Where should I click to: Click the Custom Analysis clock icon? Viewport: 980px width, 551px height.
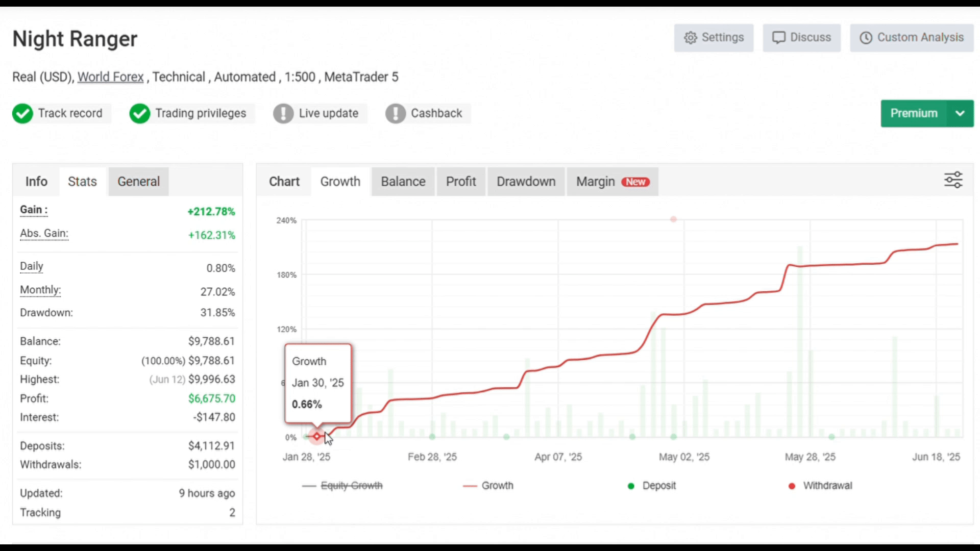(866, 38)
